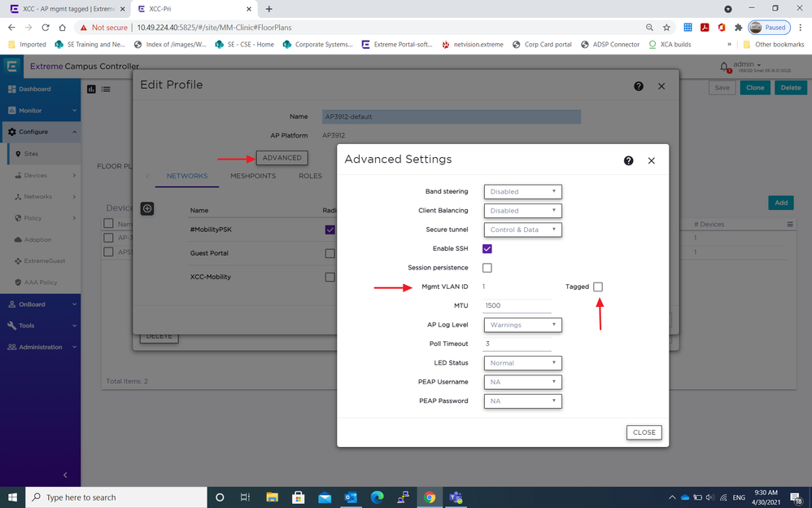Open Mail app in taskbar
Screen dimensions: 812x508
click(324, 497)
